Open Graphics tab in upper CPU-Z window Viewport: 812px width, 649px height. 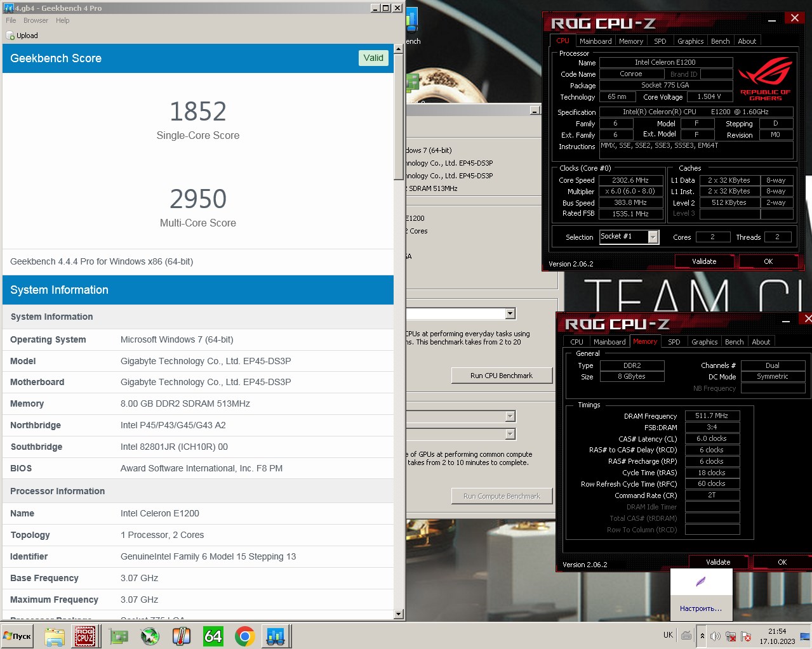690,41
